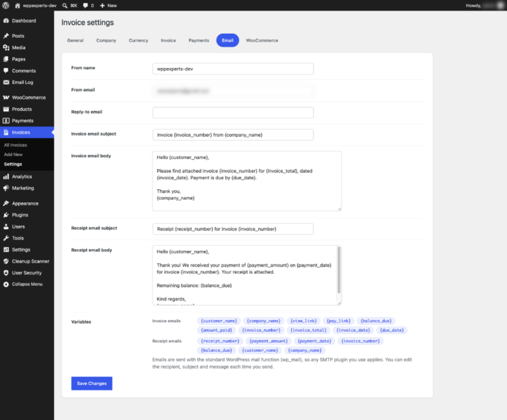Open the Invoice settings tab
507x420 pixels.
coord(168,40)
